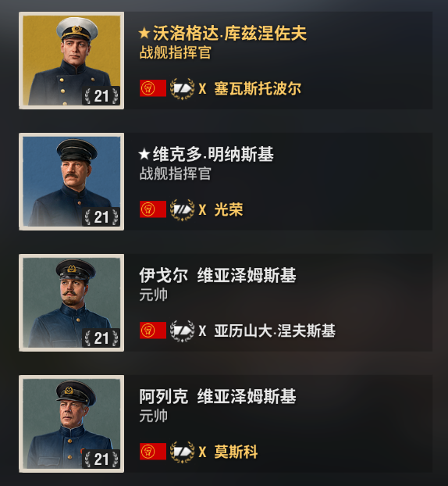Open portrait of commander 沃洛格达·库兹涅佐夫

(x=72, y=60)
